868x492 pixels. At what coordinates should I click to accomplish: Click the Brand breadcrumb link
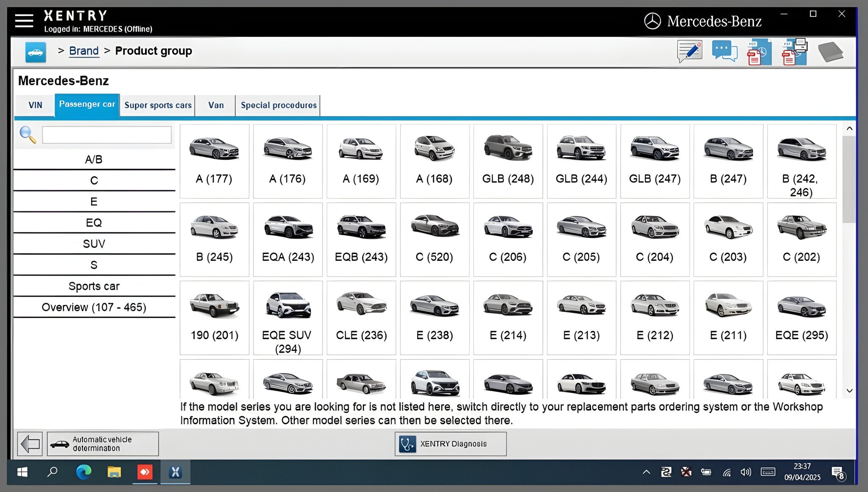[x=83, y=50]
